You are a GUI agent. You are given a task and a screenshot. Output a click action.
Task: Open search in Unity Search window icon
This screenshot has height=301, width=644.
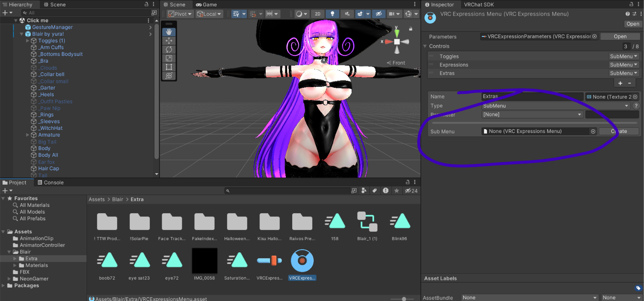[x=354, y=191]
